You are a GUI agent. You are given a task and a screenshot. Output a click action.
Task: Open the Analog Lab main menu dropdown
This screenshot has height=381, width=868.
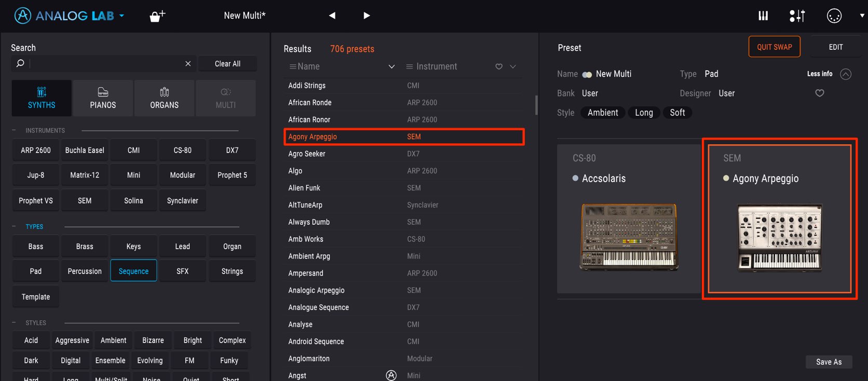[x=121, y=16]
